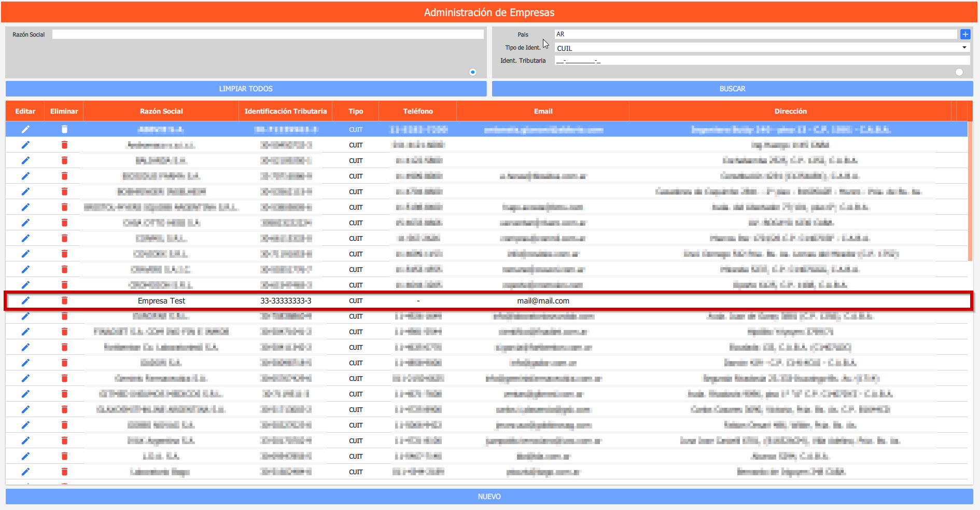Click trash icon in last full row
980x510 pixels.
point(64,472)
